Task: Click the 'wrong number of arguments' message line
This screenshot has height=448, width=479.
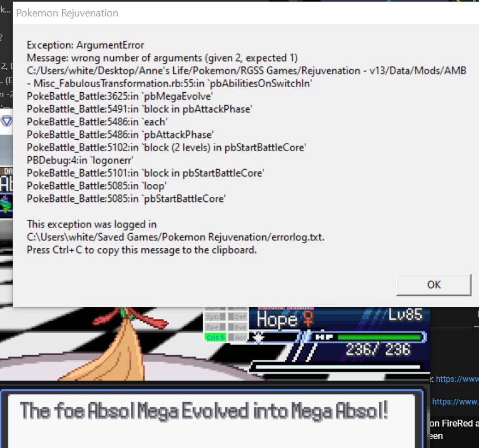Action: [x=162, y=58]
